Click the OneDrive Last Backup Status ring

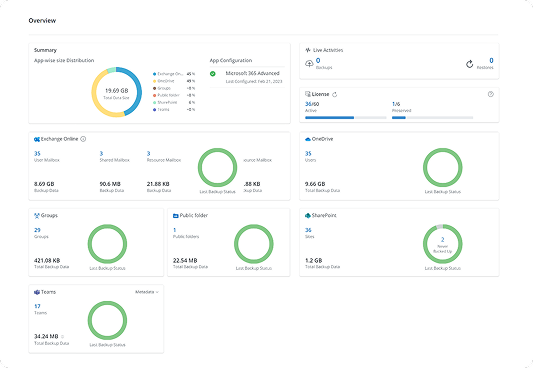[x=443, y=168]
